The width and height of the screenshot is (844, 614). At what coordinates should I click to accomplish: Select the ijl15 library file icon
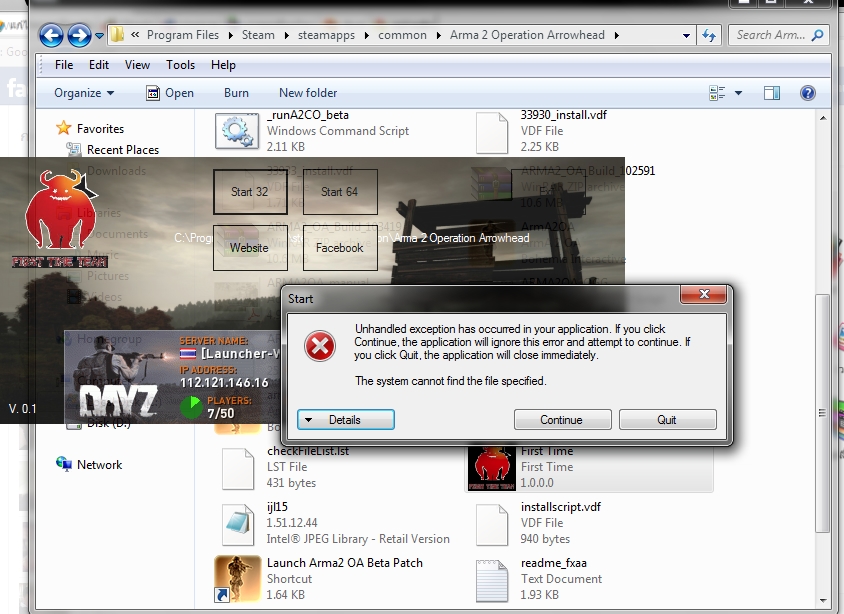coord(238,525)
